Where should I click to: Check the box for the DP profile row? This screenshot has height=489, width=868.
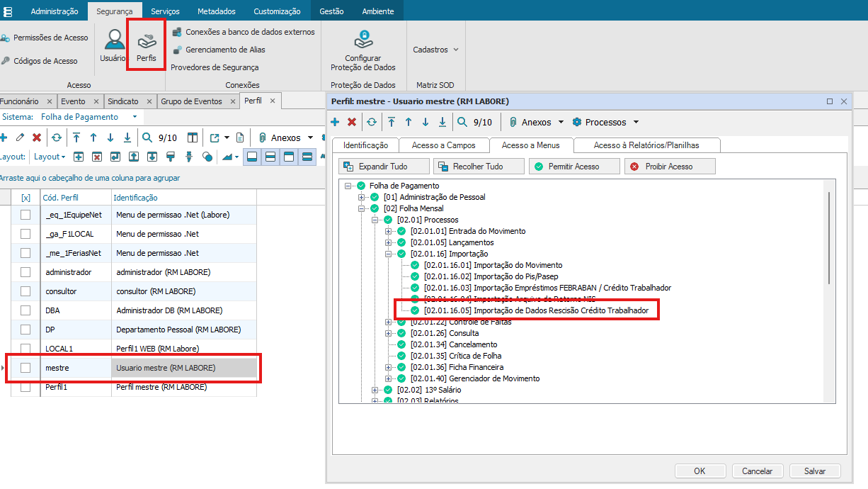[25, 330]
